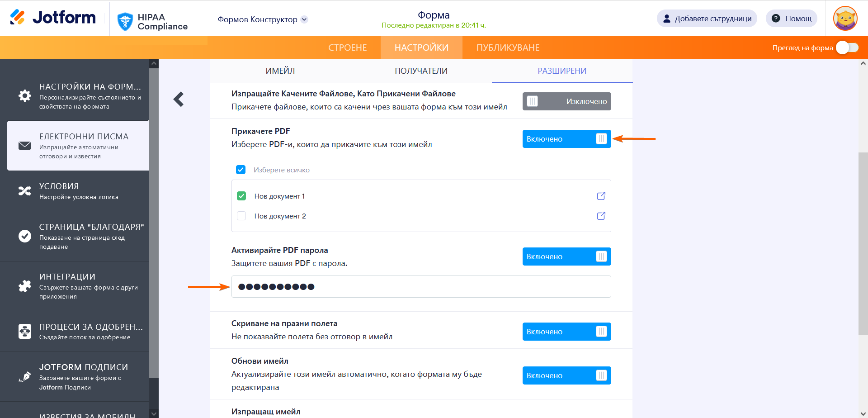Turn off the Прикачете PDF switch
This screenshot has height=418, width=868.
[x=566, y=139]
